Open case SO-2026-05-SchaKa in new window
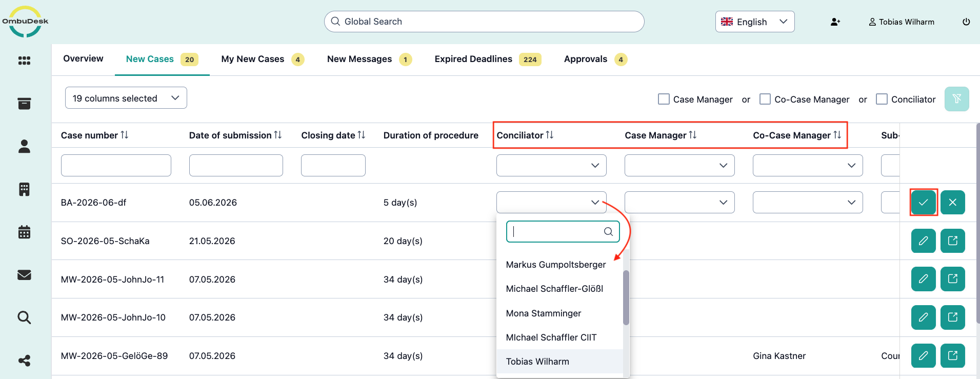 [x=953, y=241]
